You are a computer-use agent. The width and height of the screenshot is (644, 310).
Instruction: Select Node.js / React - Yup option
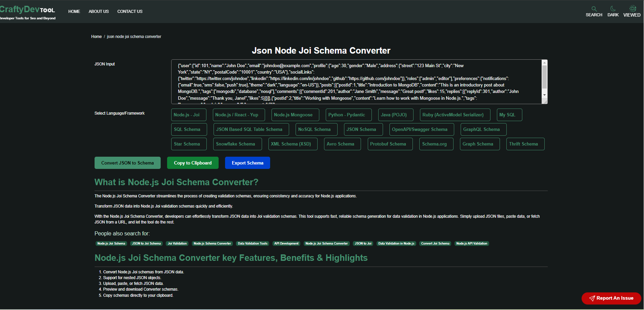click(239, 115)
